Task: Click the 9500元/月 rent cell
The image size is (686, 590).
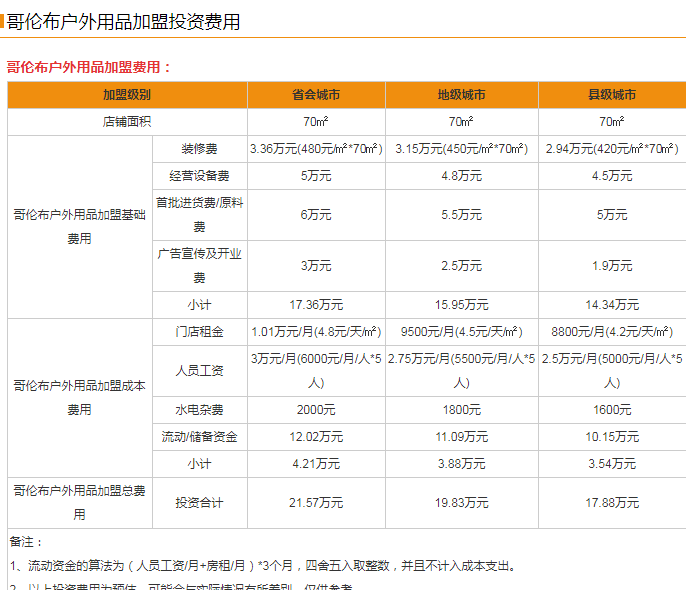Action: click(462, 332)
